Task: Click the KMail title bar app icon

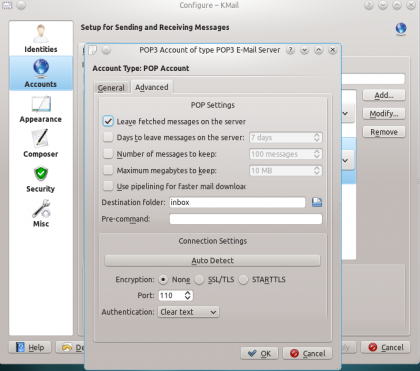Action: point(7,5)
